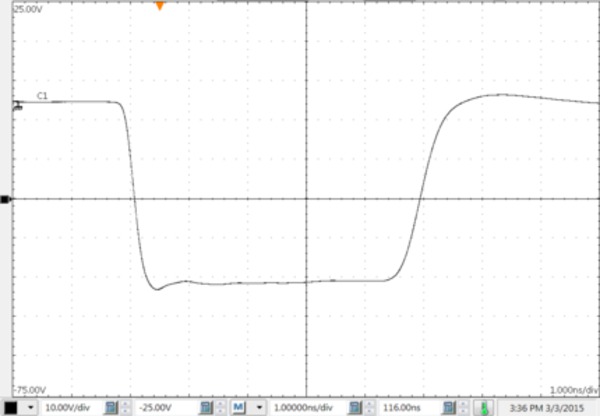Click the 1.000ns/div label on the graticule

pyautogui.click(x=574, y=390)
